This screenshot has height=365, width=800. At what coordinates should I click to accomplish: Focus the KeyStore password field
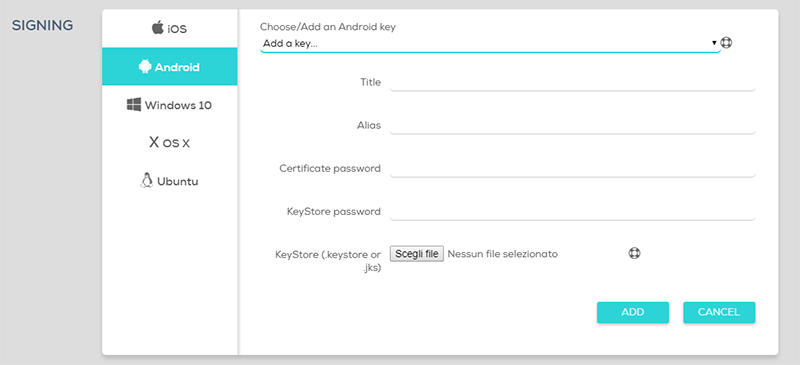pos(572,211)
